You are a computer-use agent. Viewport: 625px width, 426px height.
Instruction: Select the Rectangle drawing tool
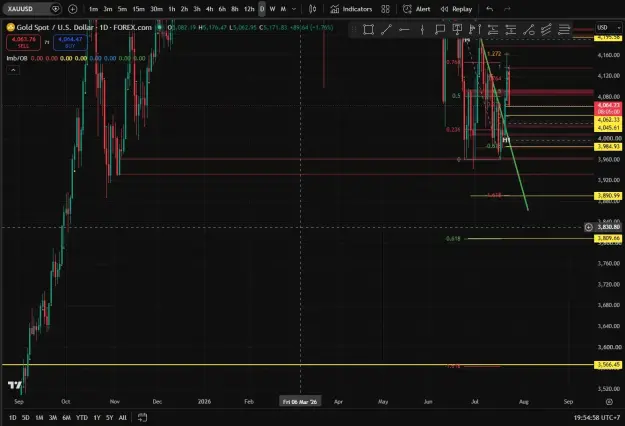(369, 29)
